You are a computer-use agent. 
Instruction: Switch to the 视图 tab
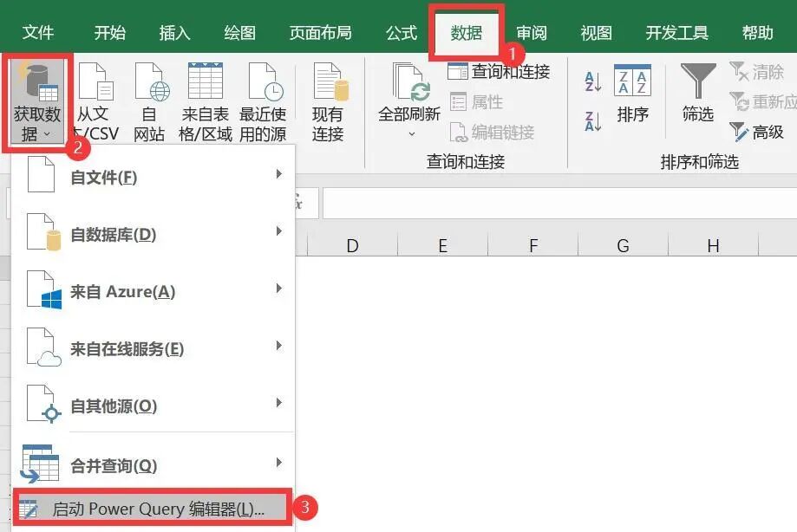click(596, 33)
